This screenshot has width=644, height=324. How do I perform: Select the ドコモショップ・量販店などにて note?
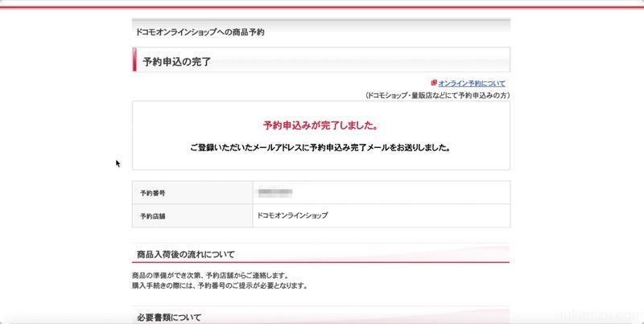(x=437, y=95)
